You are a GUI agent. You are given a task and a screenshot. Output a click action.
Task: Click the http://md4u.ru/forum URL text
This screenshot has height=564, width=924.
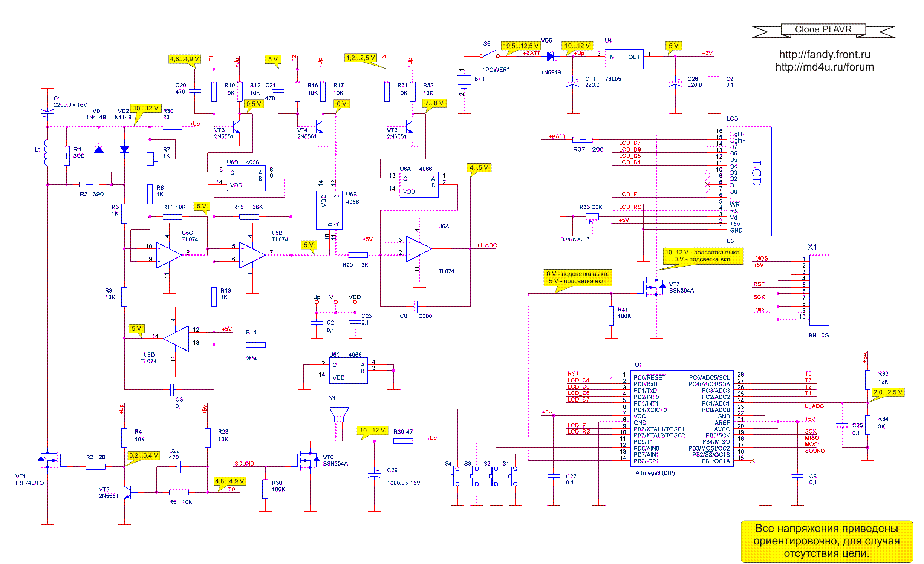[825, 67]
